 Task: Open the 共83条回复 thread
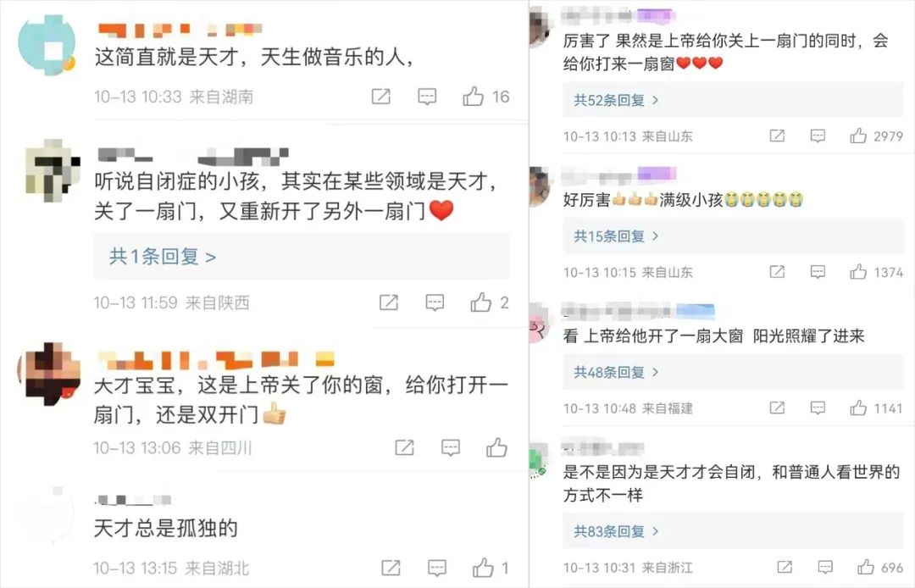click(x=616, y=531)
